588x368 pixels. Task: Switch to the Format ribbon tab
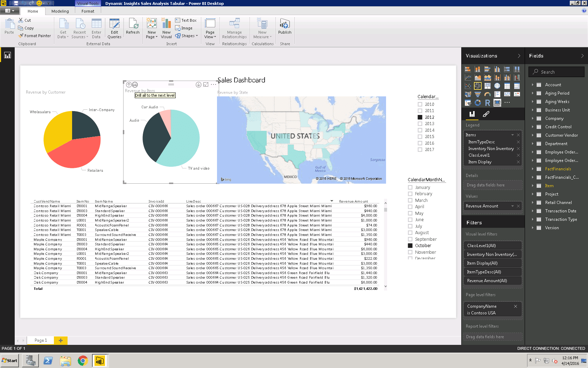click(87, 11)
